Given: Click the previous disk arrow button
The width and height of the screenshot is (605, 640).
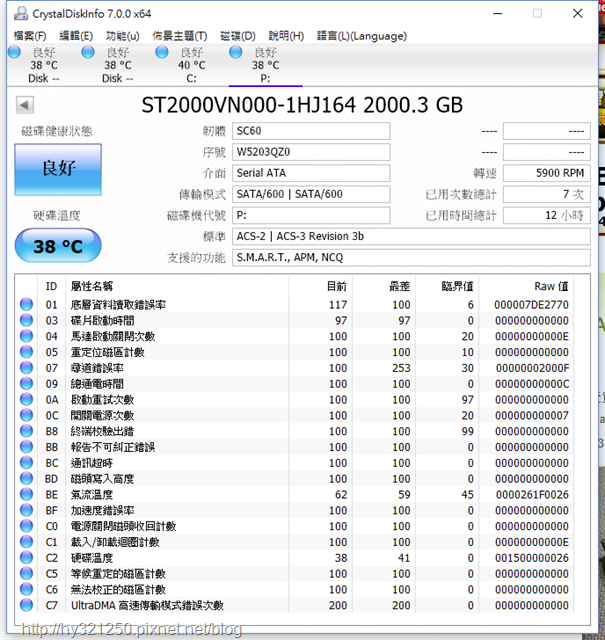Looking at the screenshot, I should pyautogui.click(x=24, y=105).
